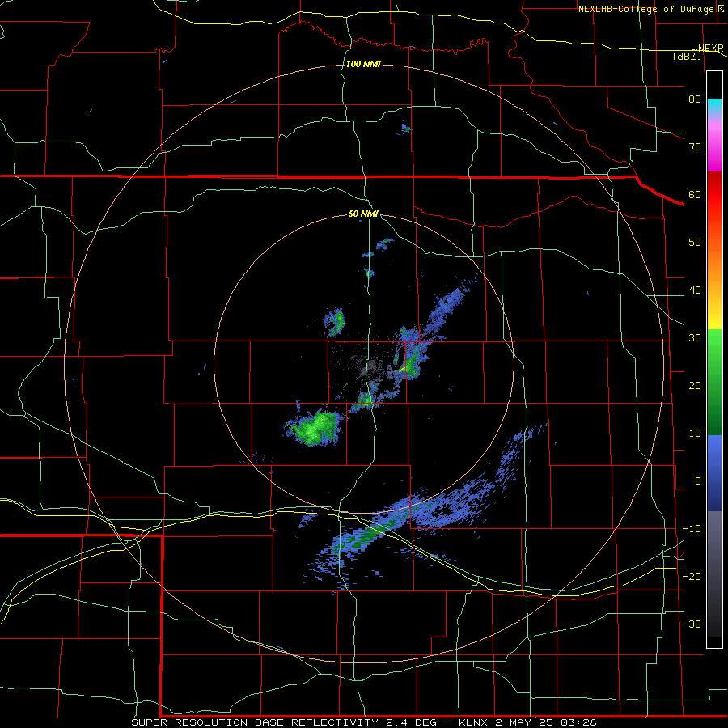
Task: Click the 30 value on dBZ scale
Action: pyautogui.click(x=695, y=337)
